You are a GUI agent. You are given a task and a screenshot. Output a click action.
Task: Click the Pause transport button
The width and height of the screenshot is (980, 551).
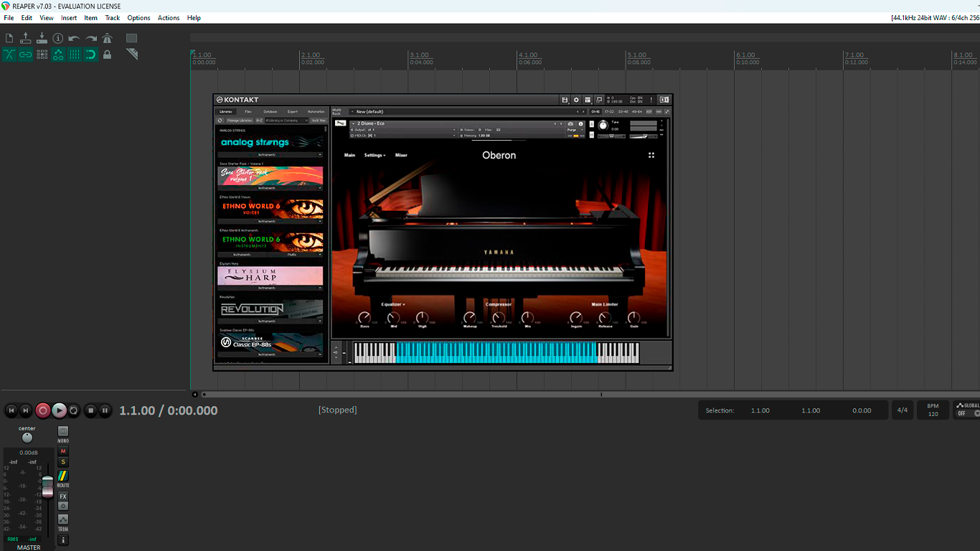point(105,410)
